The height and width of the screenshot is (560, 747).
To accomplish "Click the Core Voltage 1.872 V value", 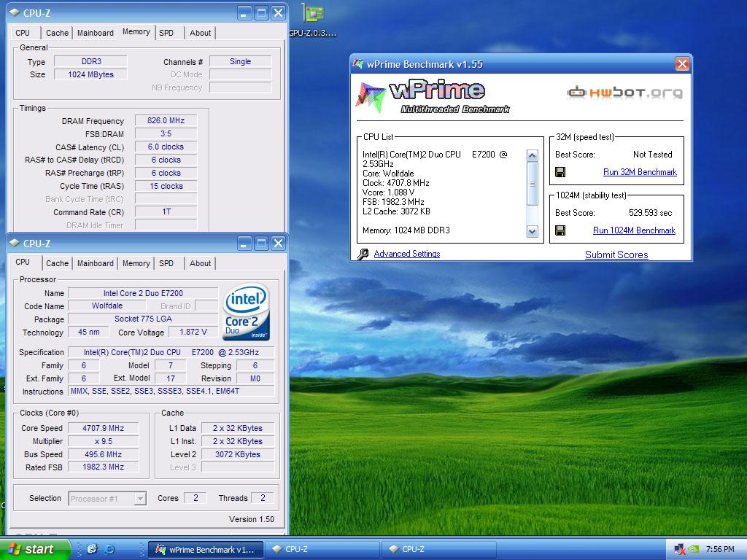I will click(x=193, y=332).
